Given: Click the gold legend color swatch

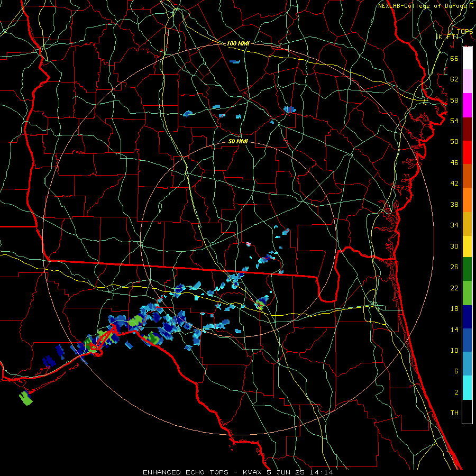Looking at the screenshot, I should click(x=467, y=223).
